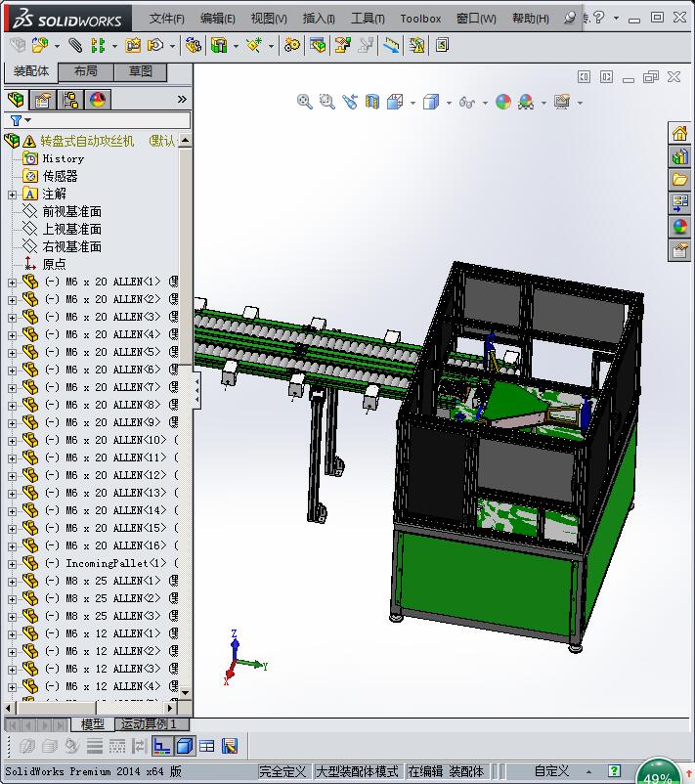695x784 pixels.
Task: Open the 工具(T) menu
Action: (368, 19)
